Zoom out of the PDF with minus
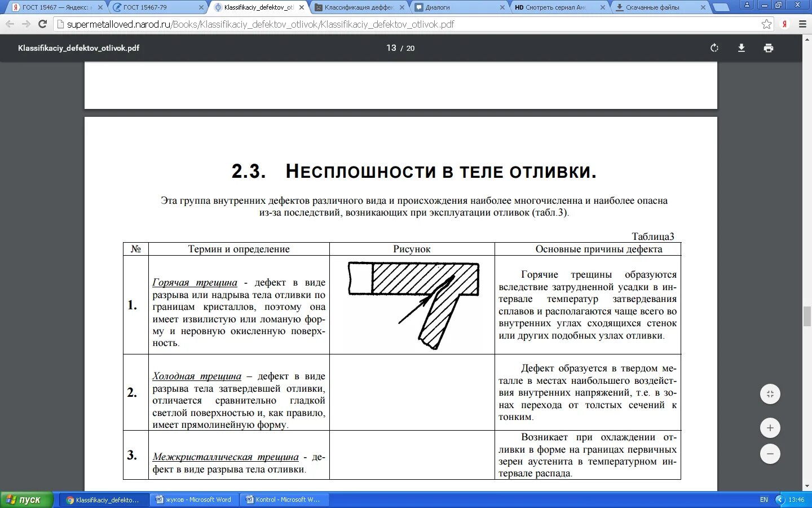 point(770,454)
